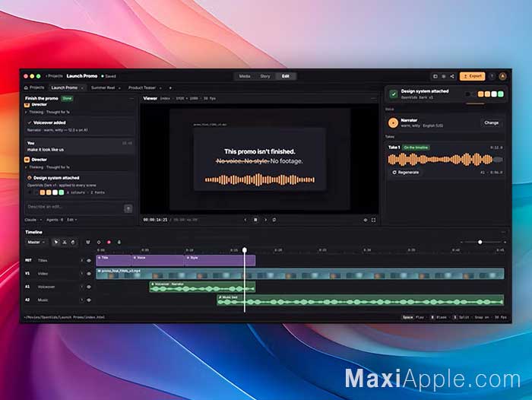Viewport: 532px width, 400px height.
Task: Expand first Director Thinking disclosure
Action: click(x=47, y=112)
